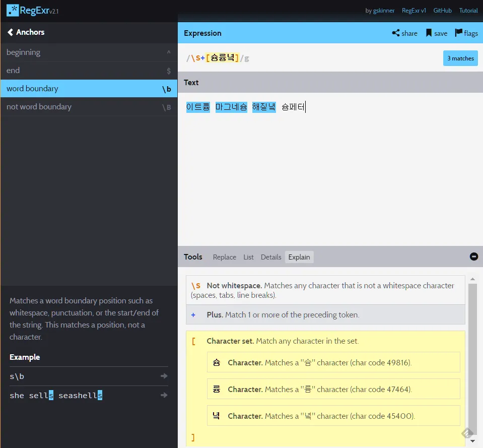Click the 'Example' heading in sidebar

coord(25,357)
